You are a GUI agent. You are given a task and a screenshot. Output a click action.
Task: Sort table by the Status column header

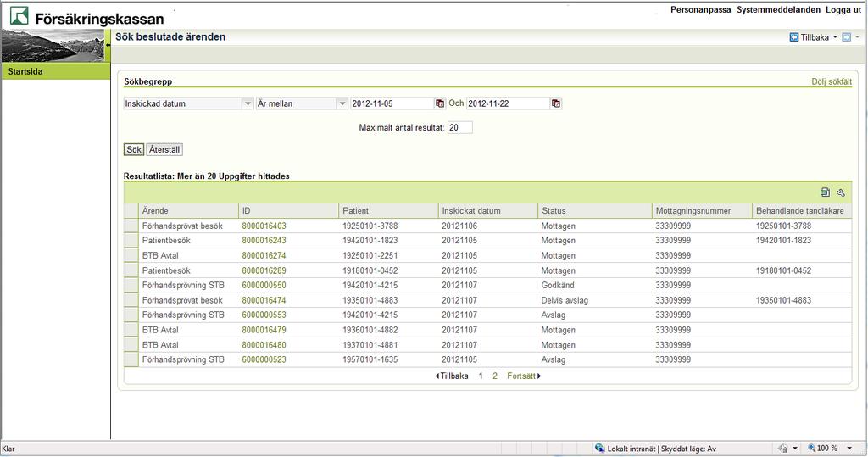click(594, 210)
